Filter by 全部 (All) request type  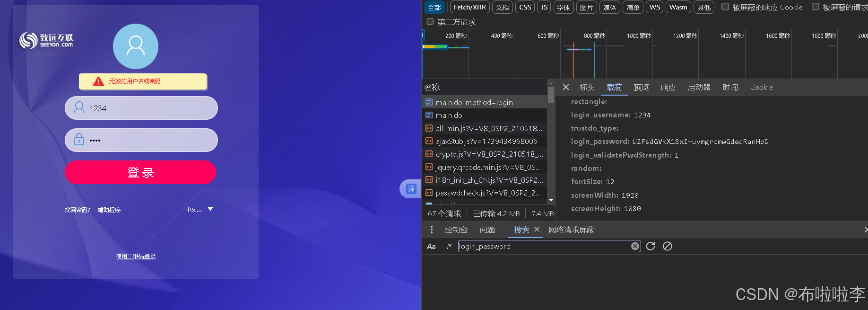coord(434,7)
